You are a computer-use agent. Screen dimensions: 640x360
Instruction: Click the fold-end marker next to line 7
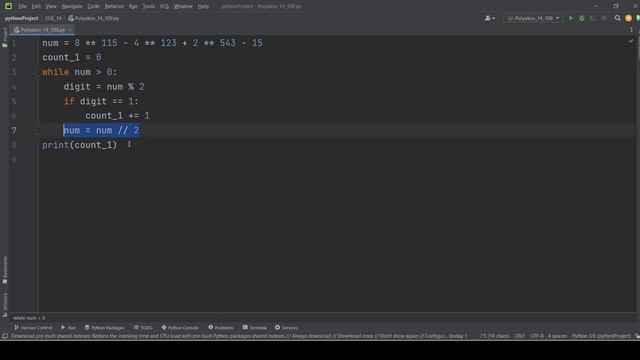38,130
